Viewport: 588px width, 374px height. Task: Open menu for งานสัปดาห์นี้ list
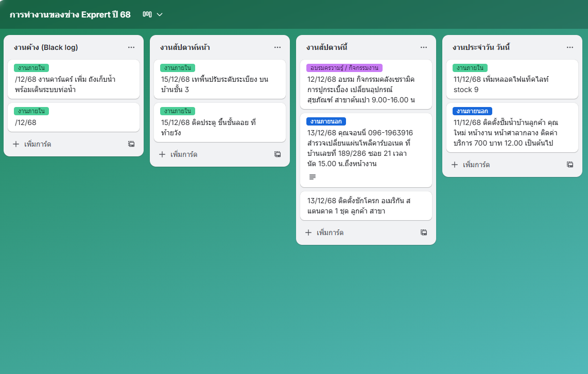[424, 47]
